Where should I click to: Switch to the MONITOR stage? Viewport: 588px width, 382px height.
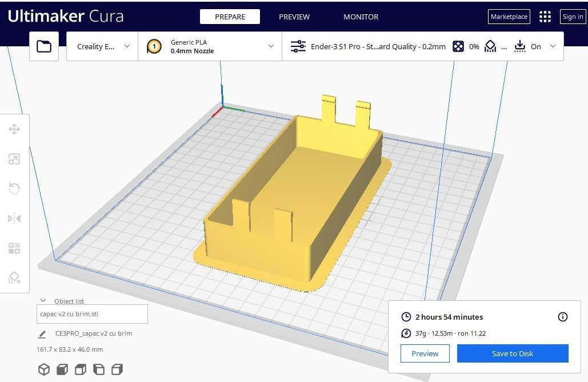point(361,17)
